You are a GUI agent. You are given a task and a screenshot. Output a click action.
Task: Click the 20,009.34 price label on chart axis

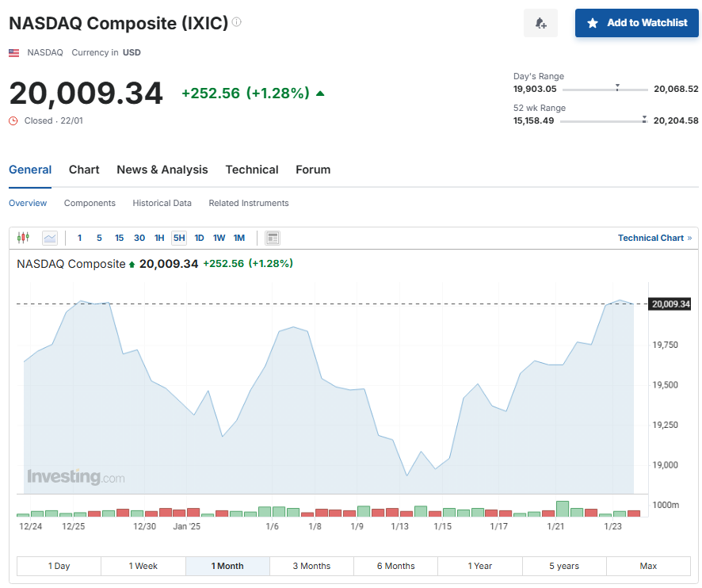(670, 304)
